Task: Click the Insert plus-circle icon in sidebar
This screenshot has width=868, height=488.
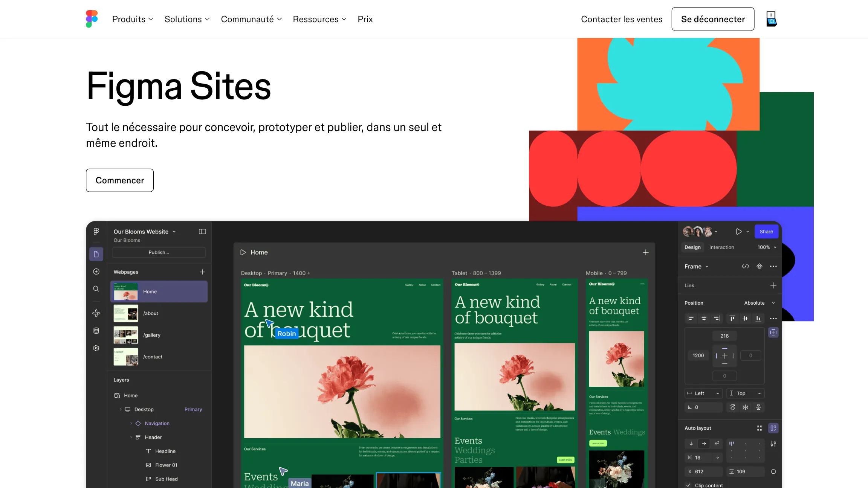Action: (96, 271)
